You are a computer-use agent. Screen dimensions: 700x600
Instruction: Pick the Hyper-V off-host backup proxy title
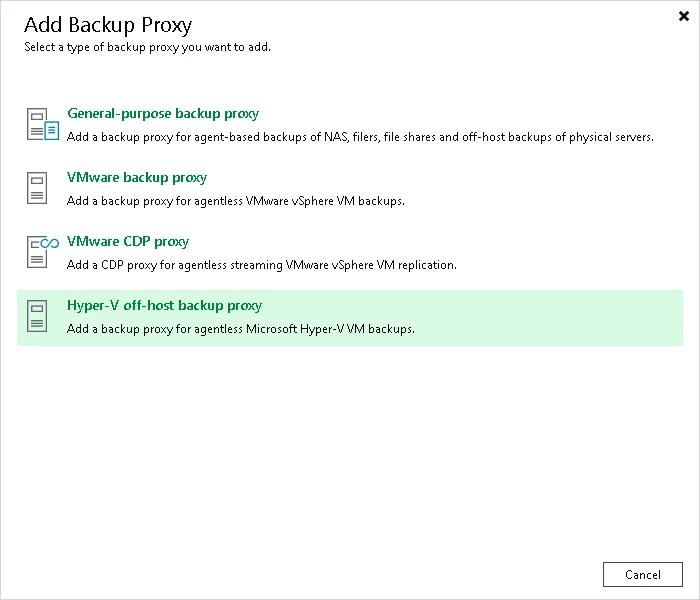click(x=164, y=306)
